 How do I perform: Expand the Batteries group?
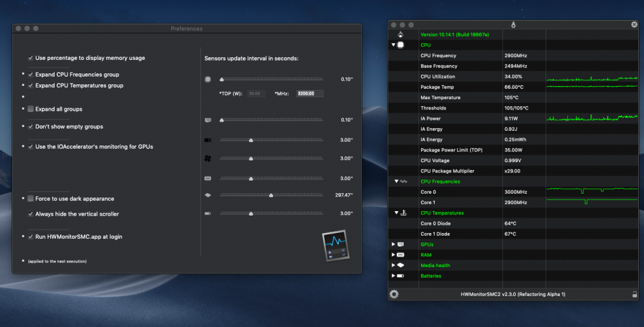[393, 276]
